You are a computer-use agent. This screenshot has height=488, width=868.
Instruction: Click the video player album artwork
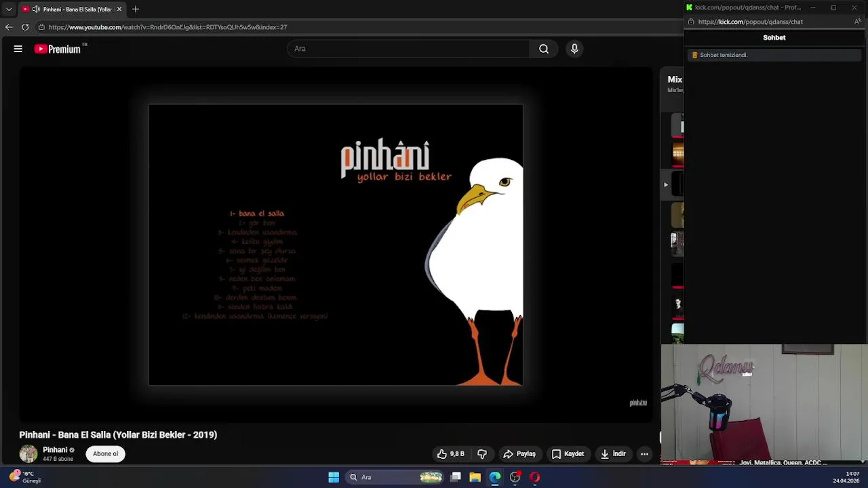pos(336,245)
